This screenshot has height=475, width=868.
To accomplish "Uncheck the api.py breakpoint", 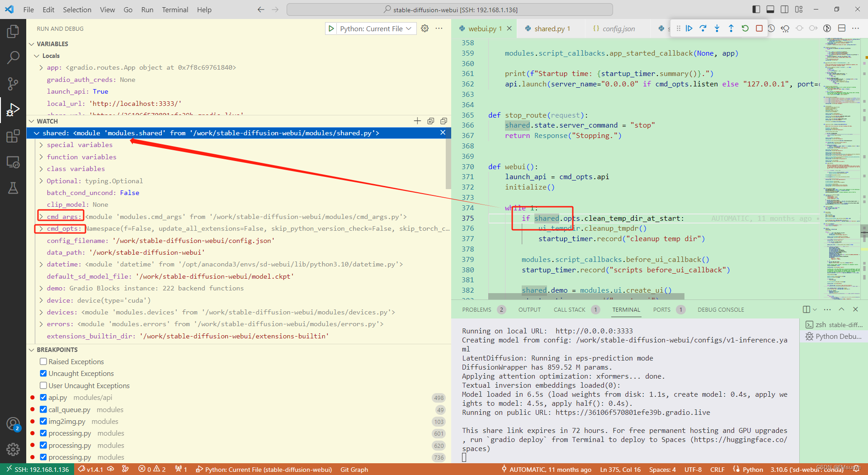I will (43, 397).
